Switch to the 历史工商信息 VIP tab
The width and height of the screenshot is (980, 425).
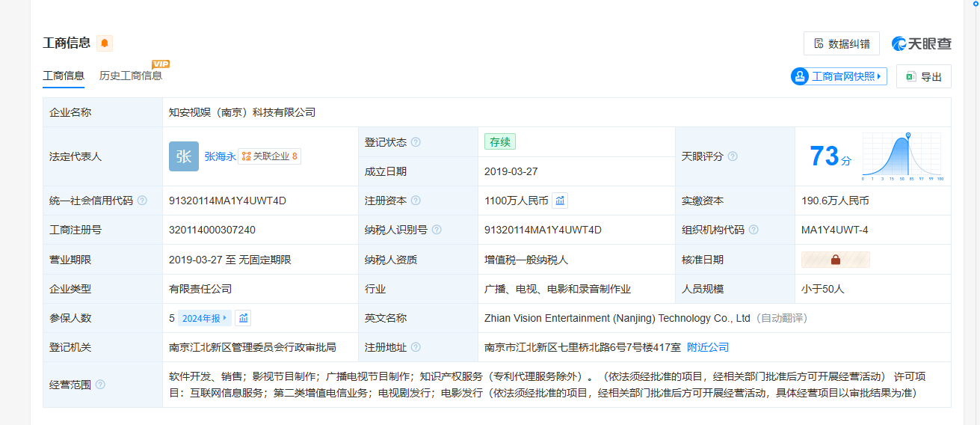pos(131,76)
